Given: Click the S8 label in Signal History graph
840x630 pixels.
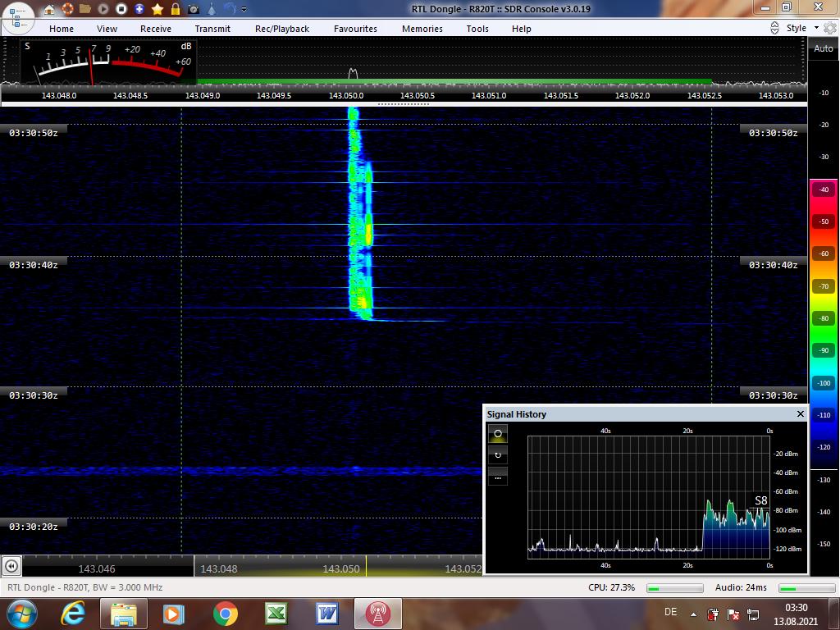Looking at the screenshot, I should 760,501.
